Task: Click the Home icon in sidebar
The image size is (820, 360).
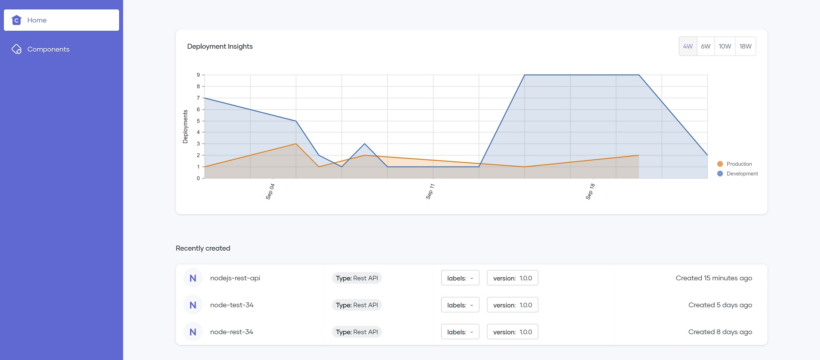Action: [16, 20]
